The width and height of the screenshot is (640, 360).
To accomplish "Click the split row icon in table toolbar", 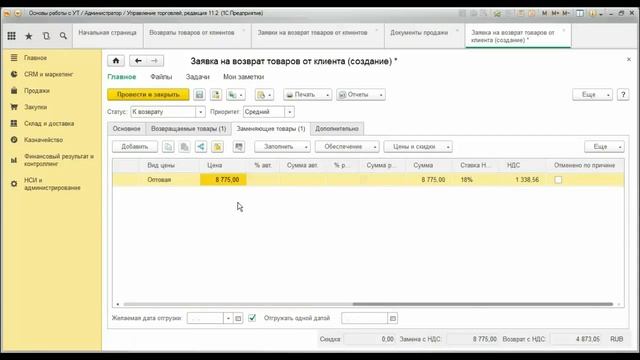I will (201, 147).
